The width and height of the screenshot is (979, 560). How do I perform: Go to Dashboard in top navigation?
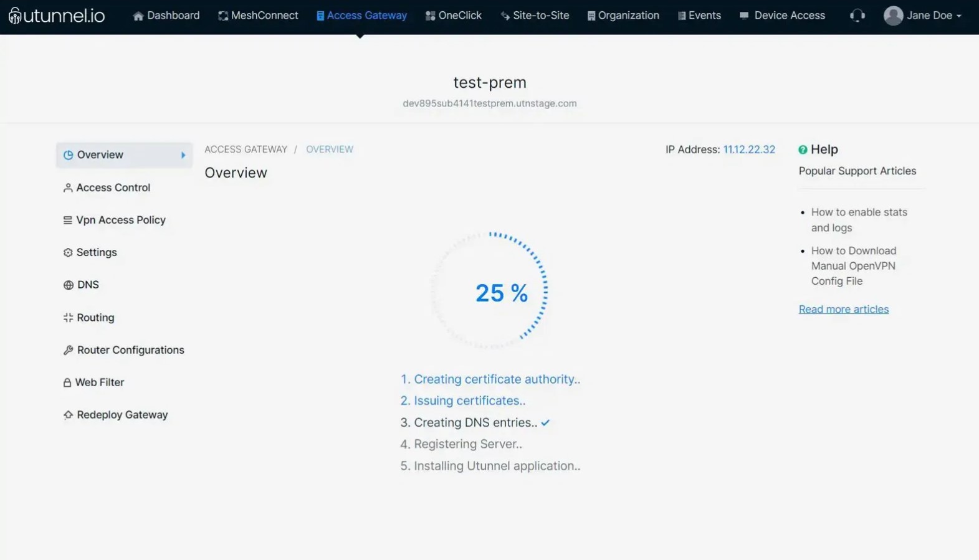pos(173,16)
